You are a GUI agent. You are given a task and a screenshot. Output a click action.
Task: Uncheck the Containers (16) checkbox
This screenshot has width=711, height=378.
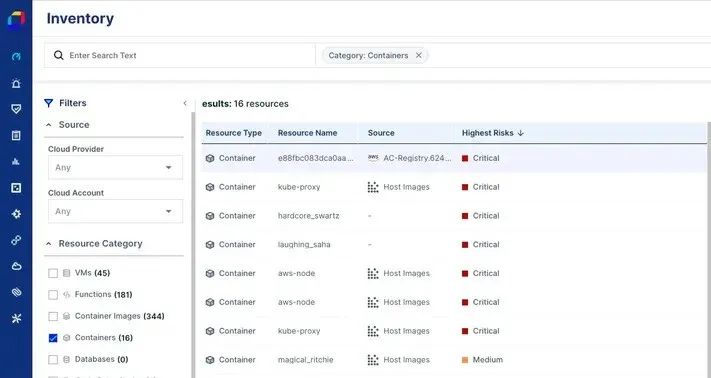click(x=53, y=338)
